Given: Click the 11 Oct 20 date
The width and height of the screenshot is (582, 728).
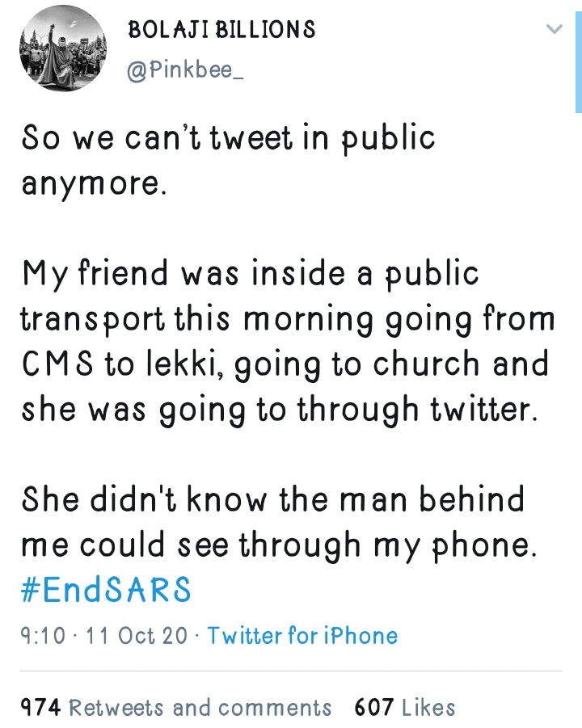Looking at the screenshot, I should pyautogui.click(x=137, y=635).
